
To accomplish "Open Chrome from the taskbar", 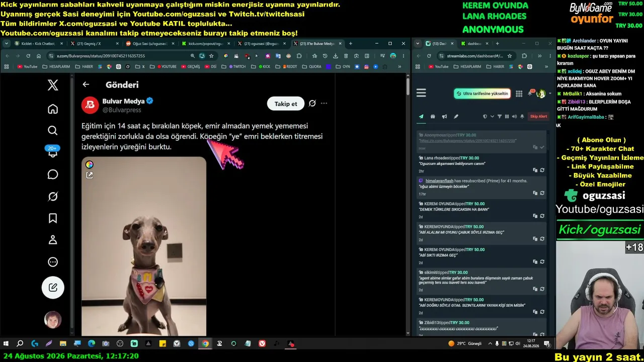I will click(x=205, y=344).
